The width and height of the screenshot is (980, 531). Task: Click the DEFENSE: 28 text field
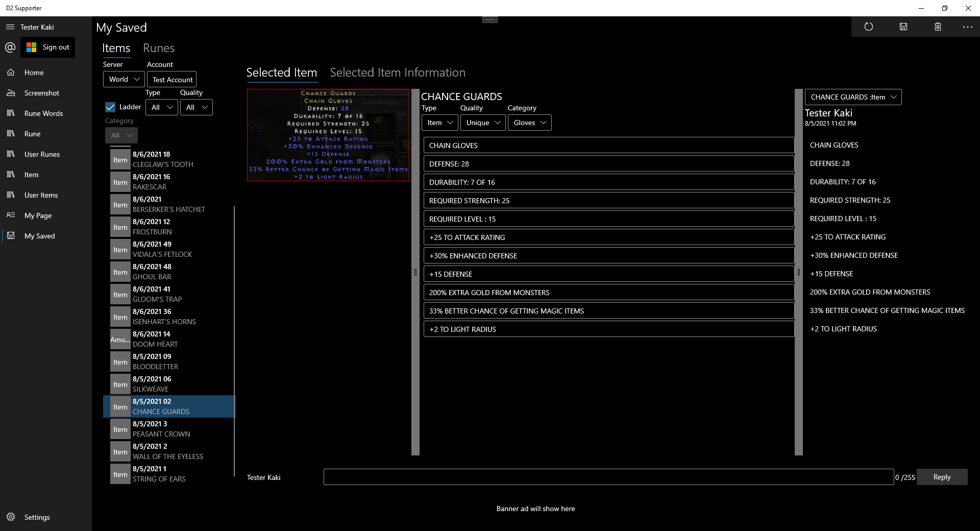608,164
